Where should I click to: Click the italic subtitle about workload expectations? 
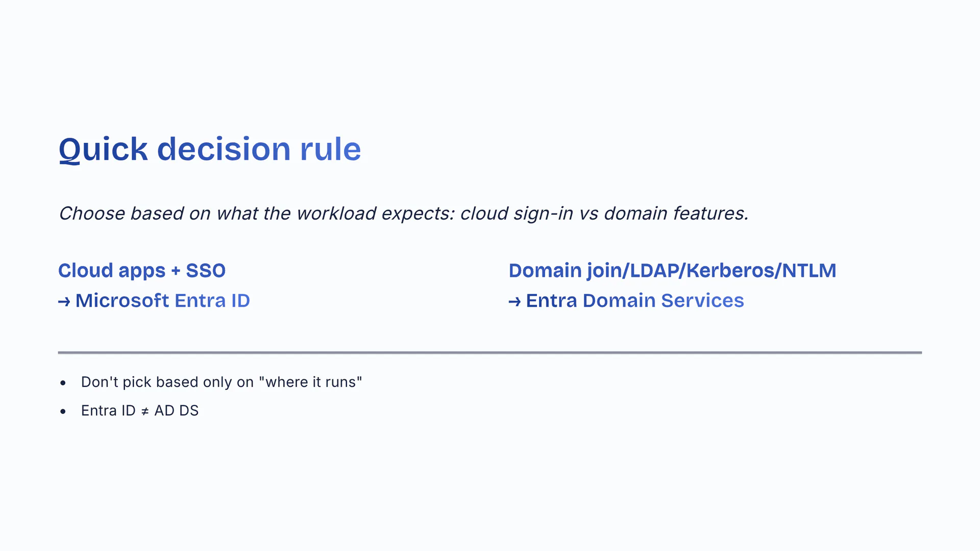pos(403,213)
